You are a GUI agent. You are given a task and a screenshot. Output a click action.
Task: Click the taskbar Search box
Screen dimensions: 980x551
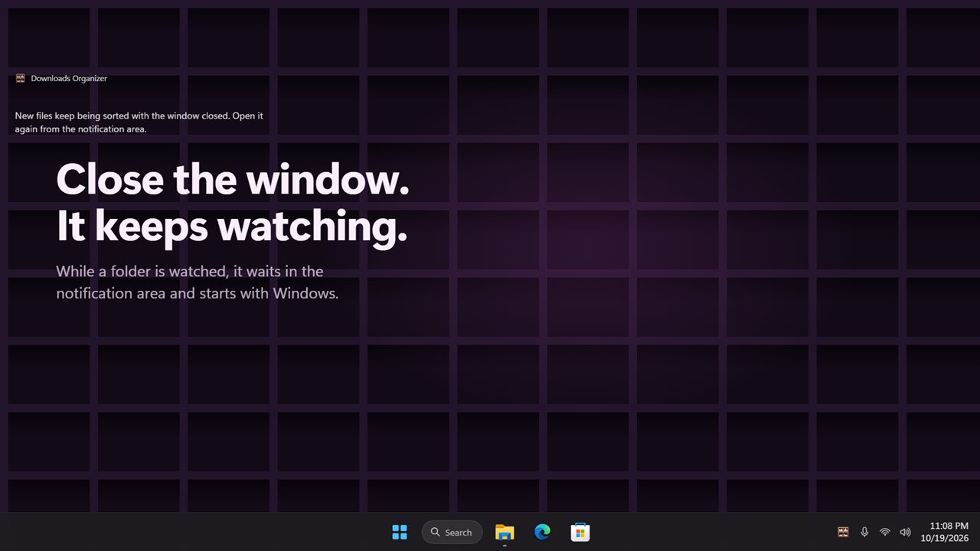click(x=452, y=532)
